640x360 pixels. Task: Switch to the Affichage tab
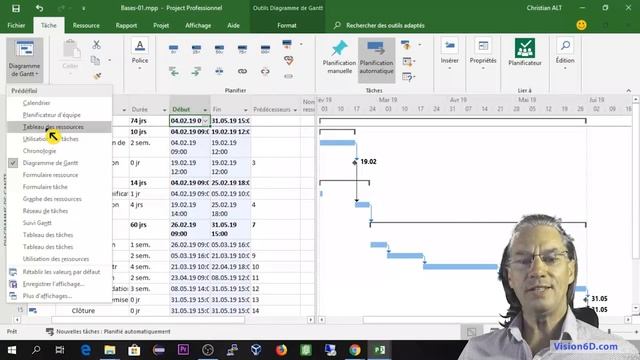[198, 25]
